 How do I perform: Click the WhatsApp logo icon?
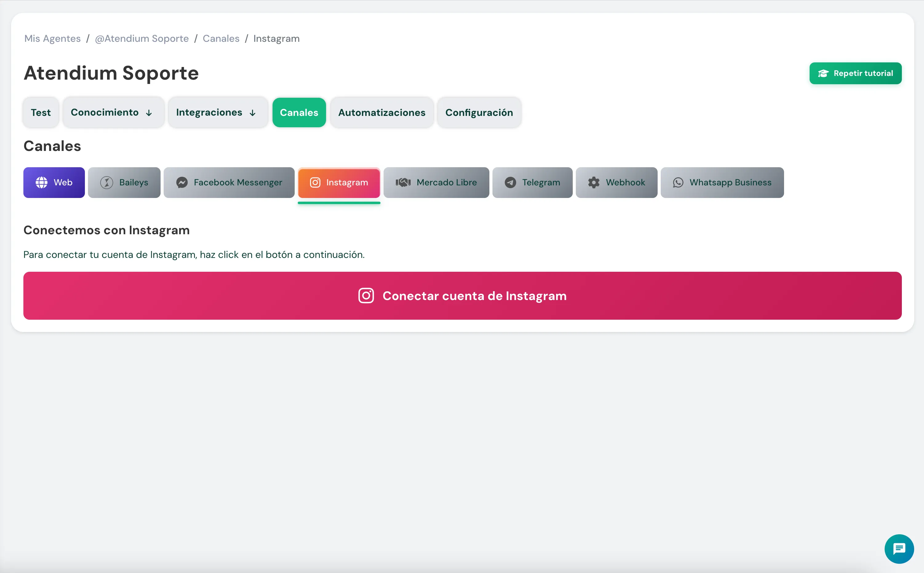pyautogui.click(x=678, y=182)
